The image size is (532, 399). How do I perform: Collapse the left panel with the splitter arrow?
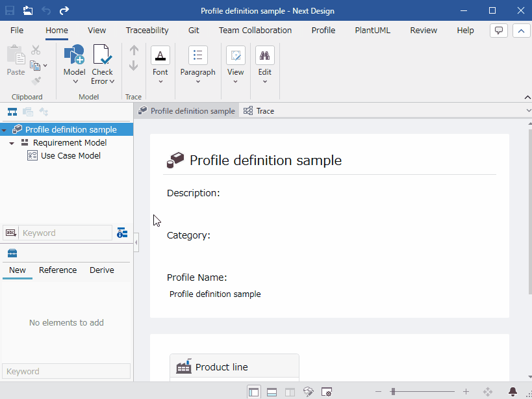coord(136,242)
